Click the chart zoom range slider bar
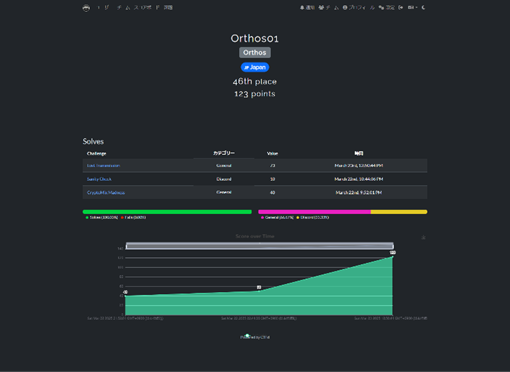The width and height of the screenshot is (510, 372). pos(260,246)
